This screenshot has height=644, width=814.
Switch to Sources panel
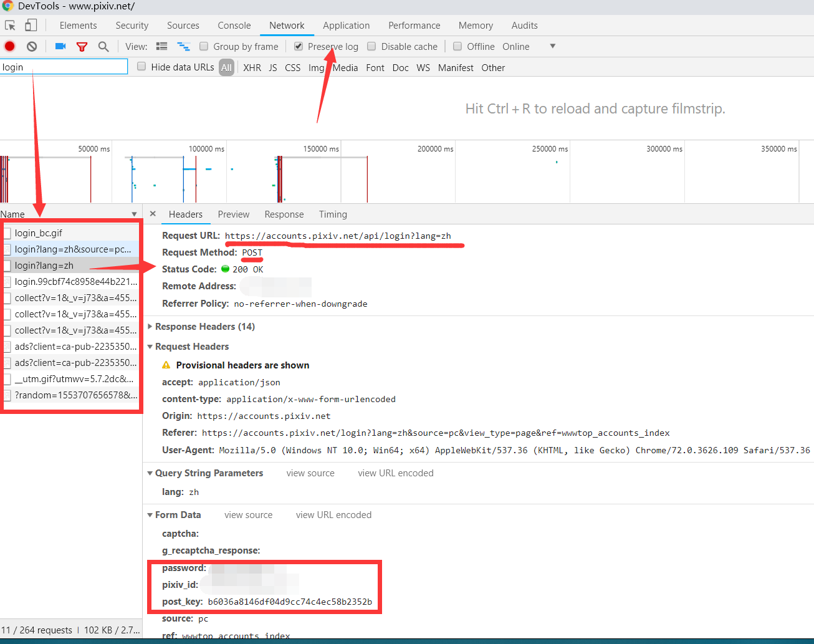click(183, 26)
